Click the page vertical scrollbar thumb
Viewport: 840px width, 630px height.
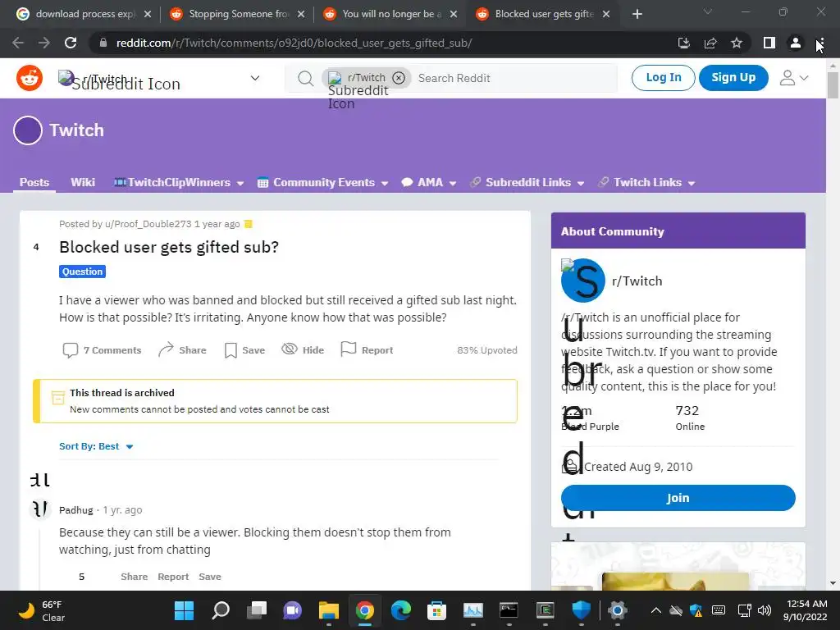click(x=833, y=84)
